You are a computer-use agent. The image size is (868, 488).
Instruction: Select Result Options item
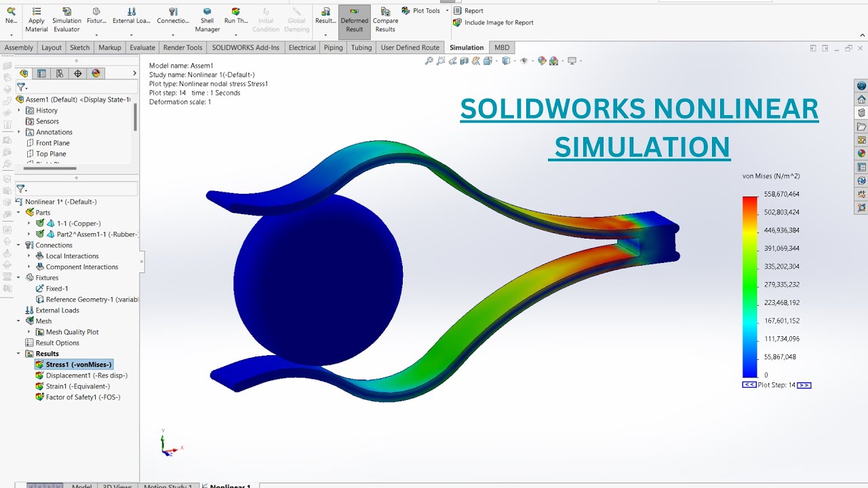[52, 343]
